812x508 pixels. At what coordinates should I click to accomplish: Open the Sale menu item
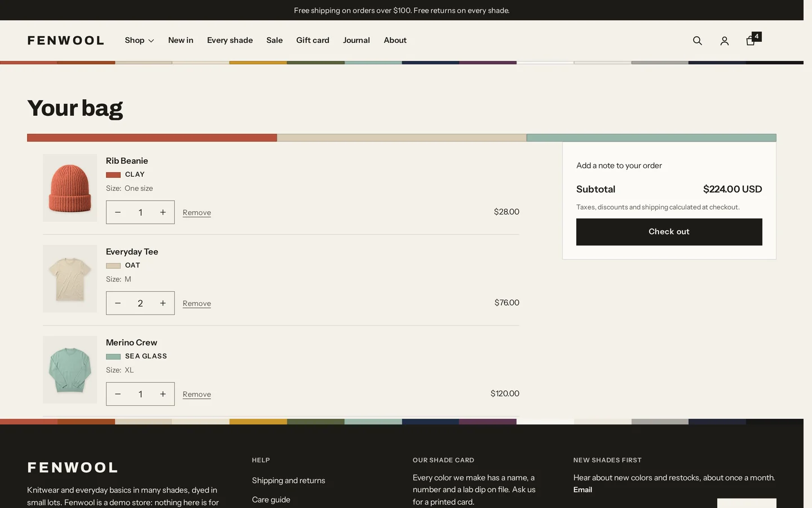(275, 40)
